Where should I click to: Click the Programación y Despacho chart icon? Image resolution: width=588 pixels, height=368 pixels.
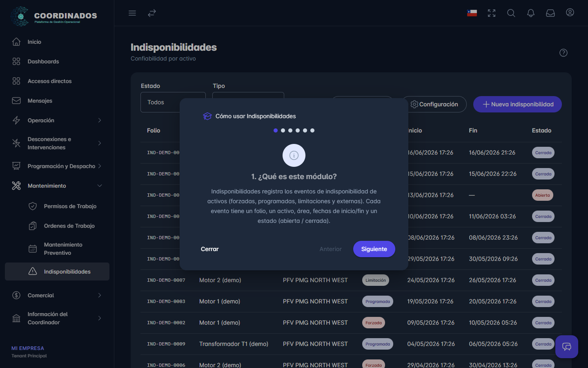(16, 166)
